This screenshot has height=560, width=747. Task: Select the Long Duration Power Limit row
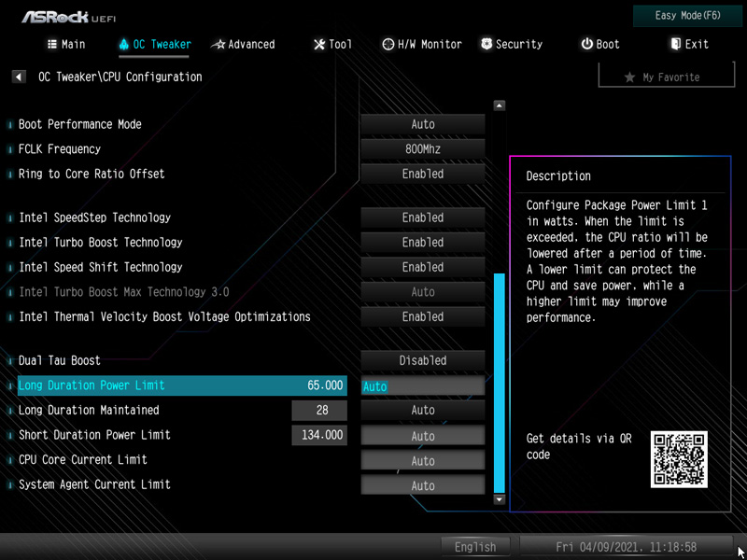[182, 385]
